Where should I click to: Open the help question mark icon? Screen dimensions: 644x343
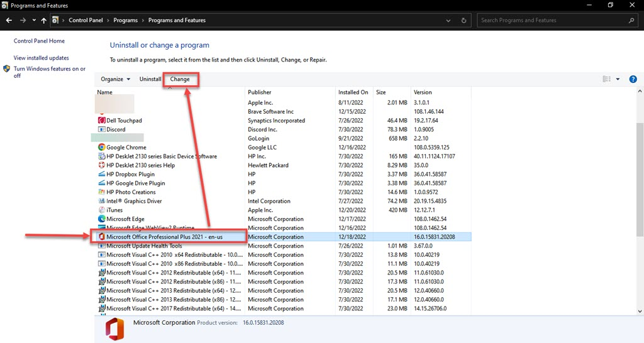pyautogui.click(x=633, y=79)
